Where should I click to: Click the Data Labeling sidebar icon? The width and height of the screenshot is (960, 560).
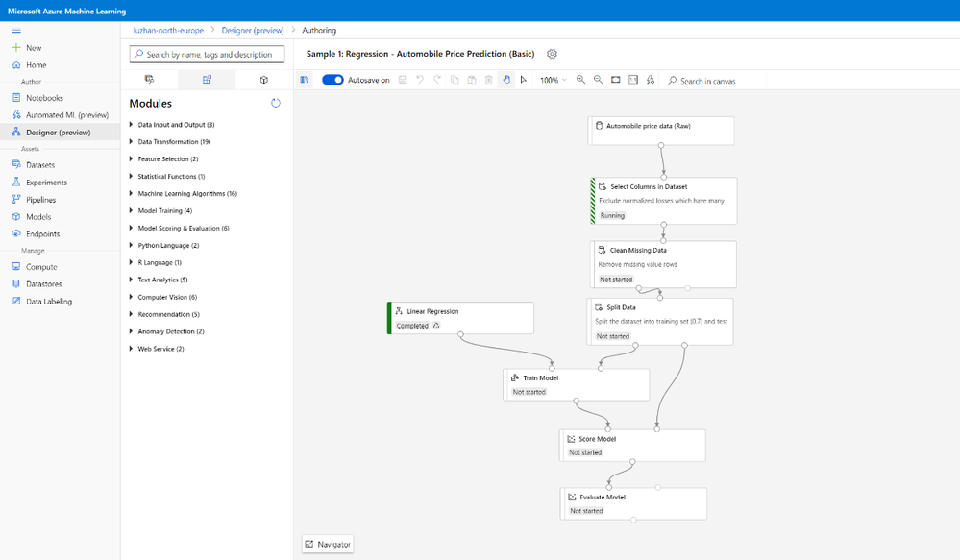point(16,301)
